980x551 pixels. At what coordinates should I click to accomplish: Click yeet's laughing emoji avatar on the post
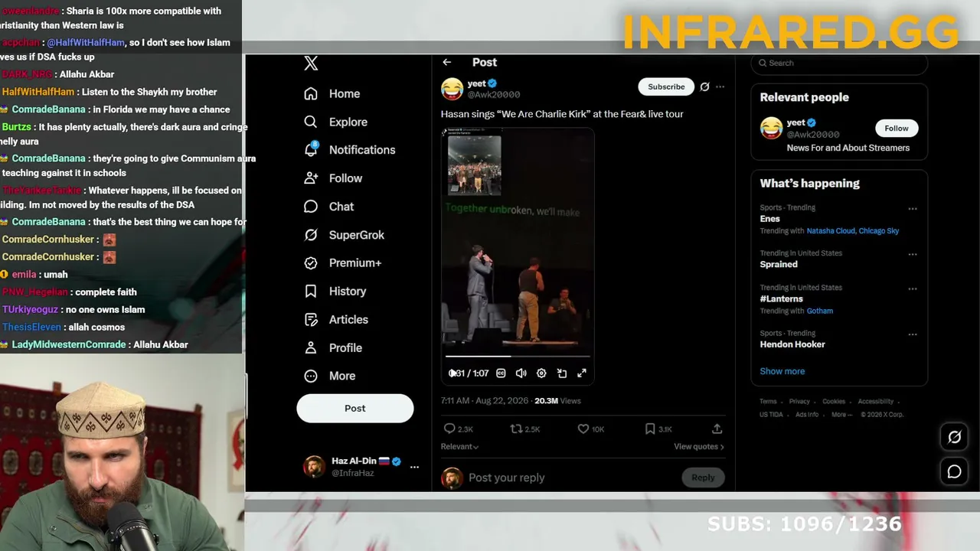pyautogui.click(x=452, y=89)
